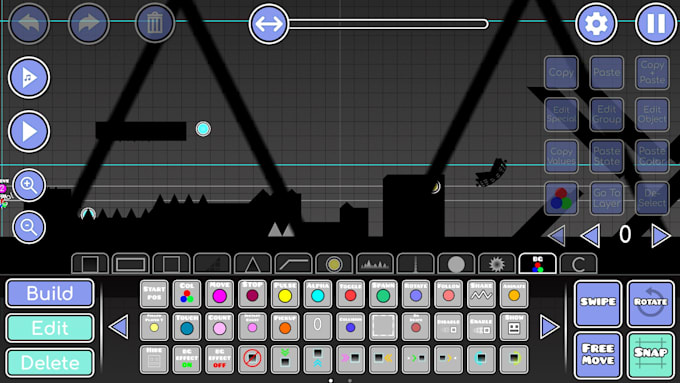Select the Shake trigger
The image size is (680, 383).
coord(481,294)
